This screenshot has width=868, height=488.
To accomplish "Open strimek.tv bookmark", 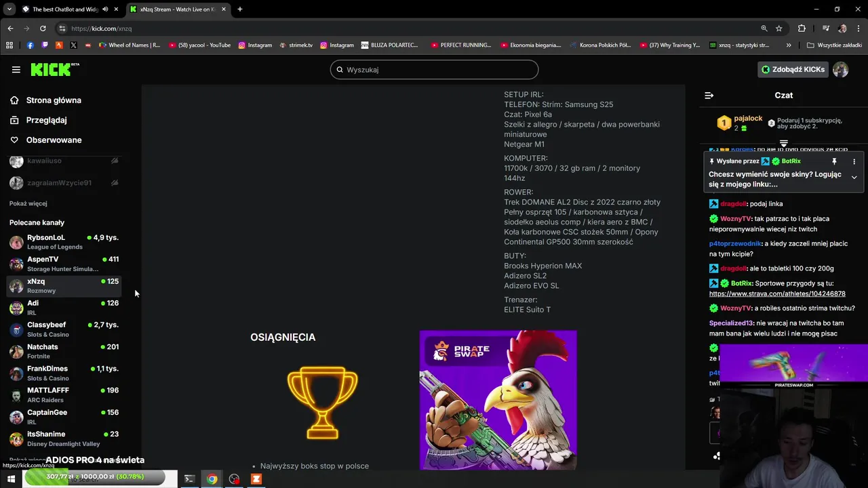I will click(296, 45).
